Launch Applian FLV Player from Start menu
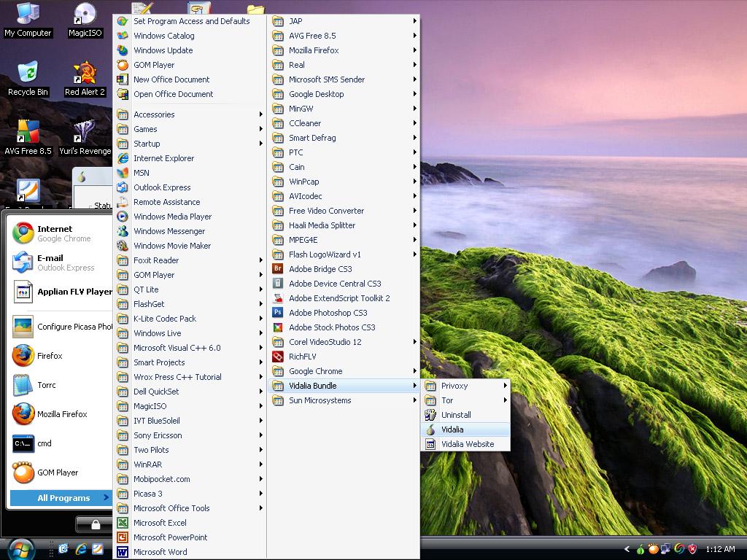Image resolution: width=747 pixels, height=560 pixels. click(x=61, y=292)
